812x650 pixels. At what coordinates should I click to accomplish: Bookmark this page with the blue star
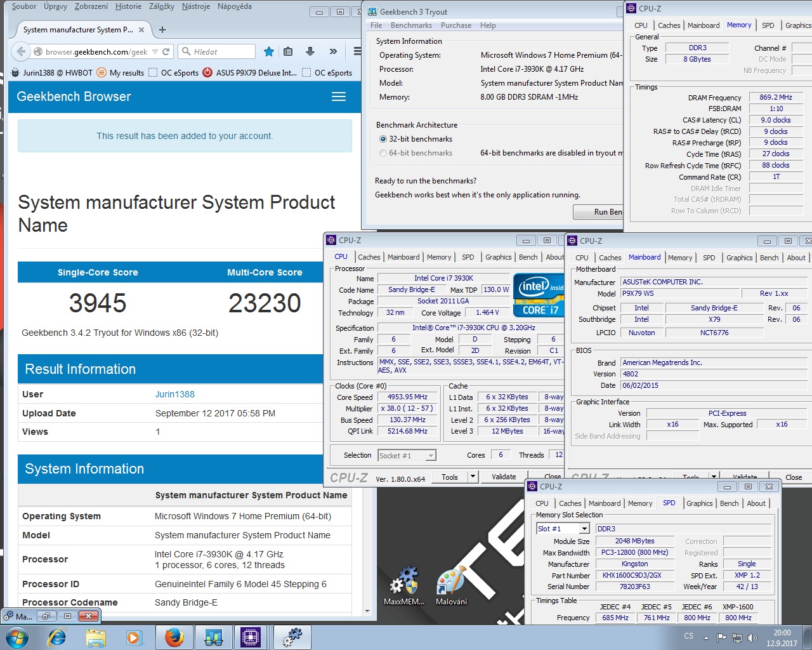pos(269,52)
